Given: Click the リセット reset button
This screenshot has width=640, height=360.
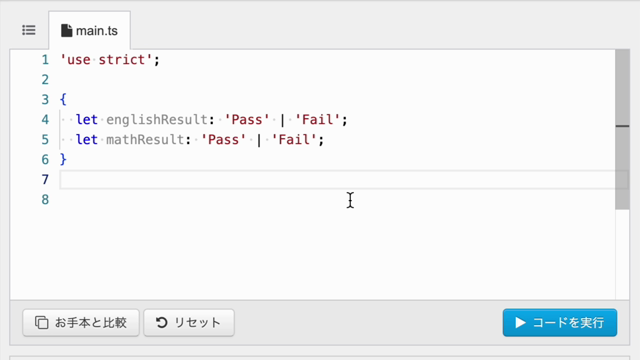Looking at the screenshot, I should [189, 322].
